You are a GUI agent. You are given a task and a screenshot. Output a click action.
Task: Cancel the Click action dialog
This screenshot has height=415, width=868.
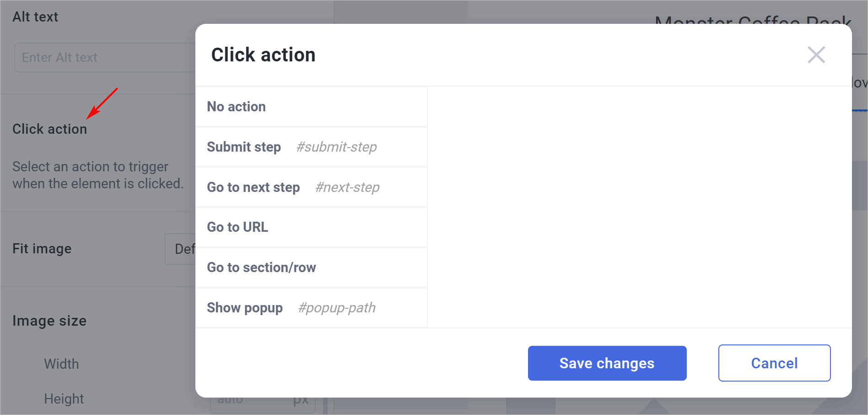click(774, 363)
